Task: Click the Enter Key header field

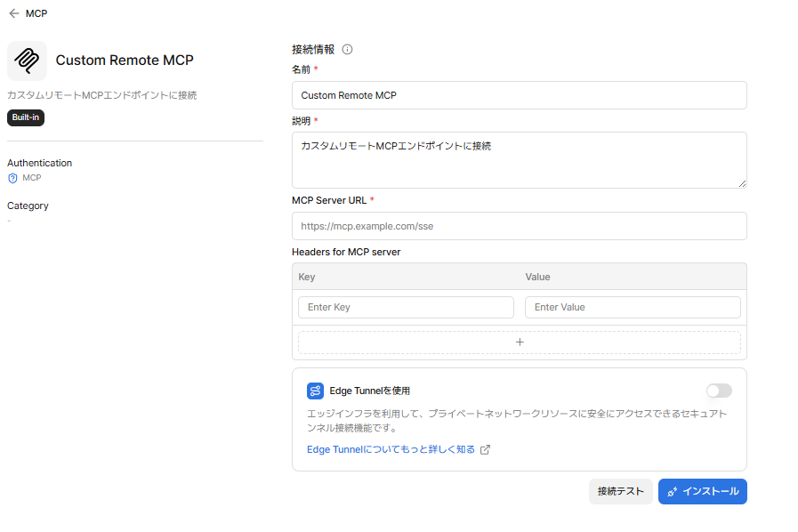Action: pos(406,307)
